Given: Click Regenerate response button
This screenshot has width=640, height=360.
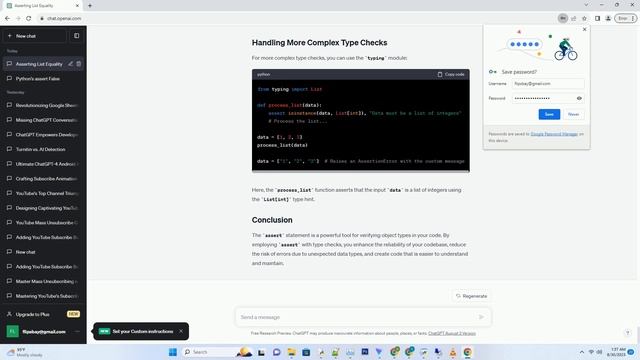Looking at the screenshot, I should coord(471,296).
